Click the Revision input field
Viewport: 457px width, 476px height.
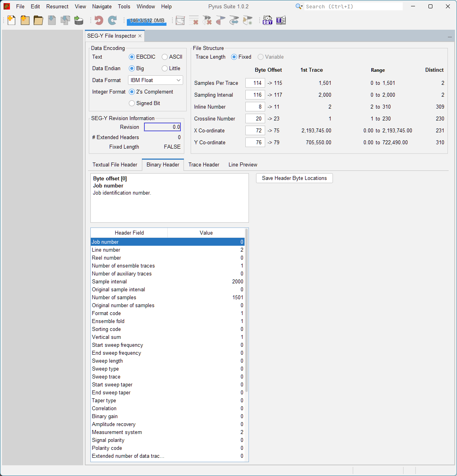[x=163, y=127]
